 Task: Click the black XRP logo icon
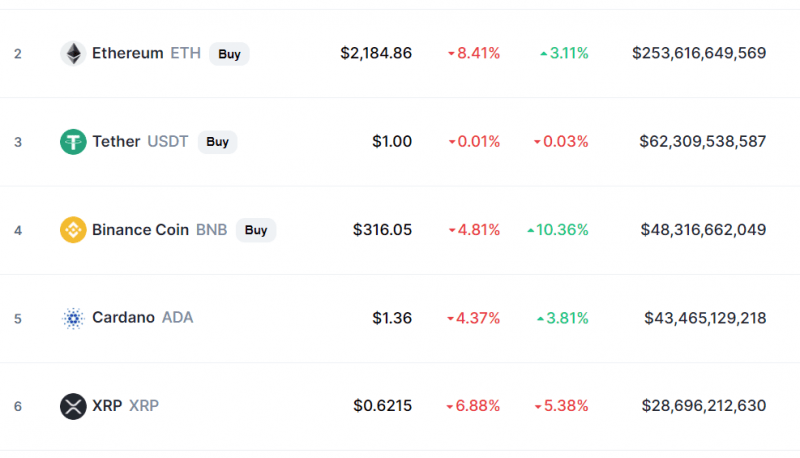(x=73, y=406)
